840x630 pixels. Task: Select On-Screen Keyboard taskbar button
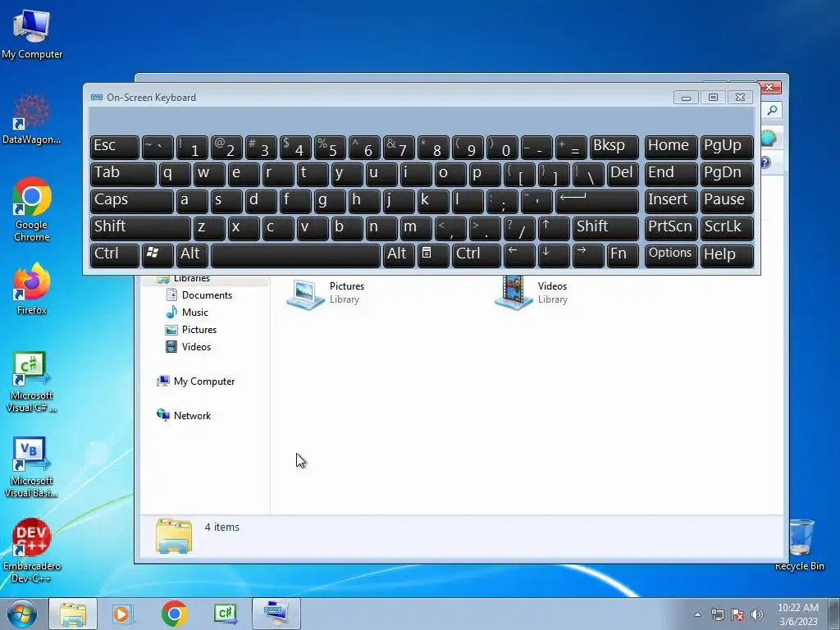(x=276, y=614)
